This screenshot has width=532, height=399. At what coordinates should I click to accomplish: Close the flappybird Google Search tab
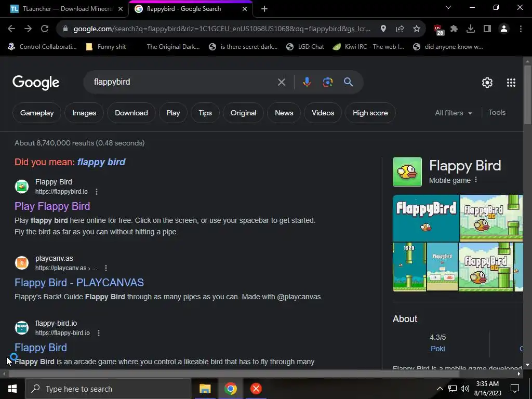(245, 9)
